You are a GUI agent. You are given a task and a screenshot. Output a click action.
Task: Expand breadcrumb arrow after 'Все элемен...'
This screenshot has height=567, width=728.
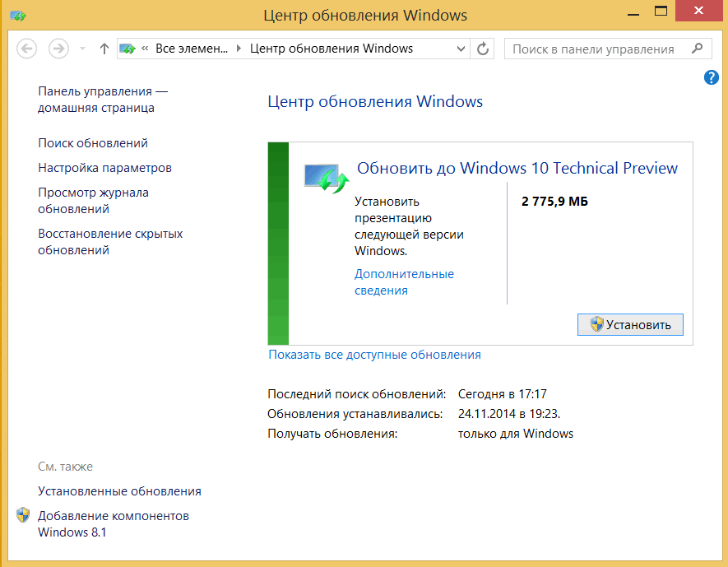click(x=239, y=49)
